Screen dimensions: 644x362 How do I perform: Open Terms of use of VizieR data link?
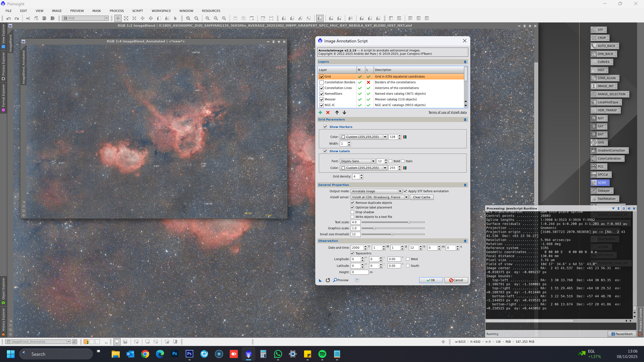pyautogui.click(x=447, y=112)
